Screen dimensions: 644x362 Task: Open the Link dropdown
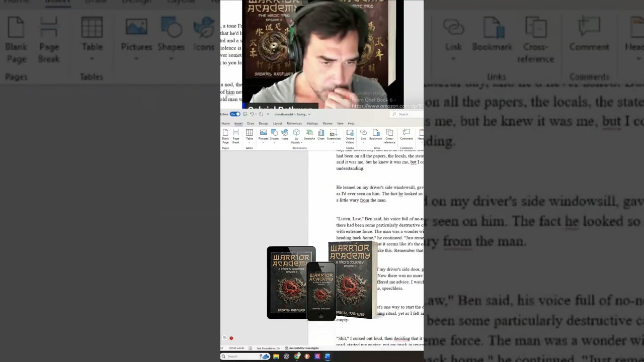pos(363,142)
